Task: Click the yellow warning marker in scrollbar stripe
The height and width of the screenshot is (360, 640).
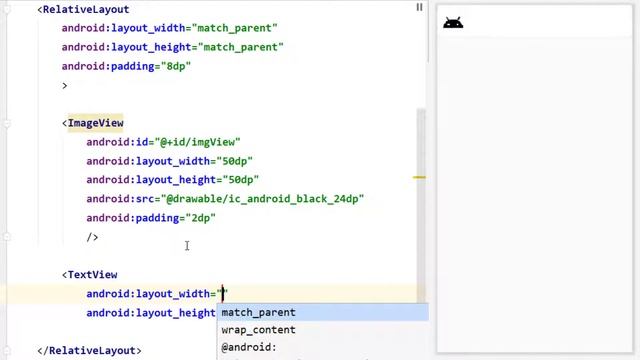Action: coord(419,177)
